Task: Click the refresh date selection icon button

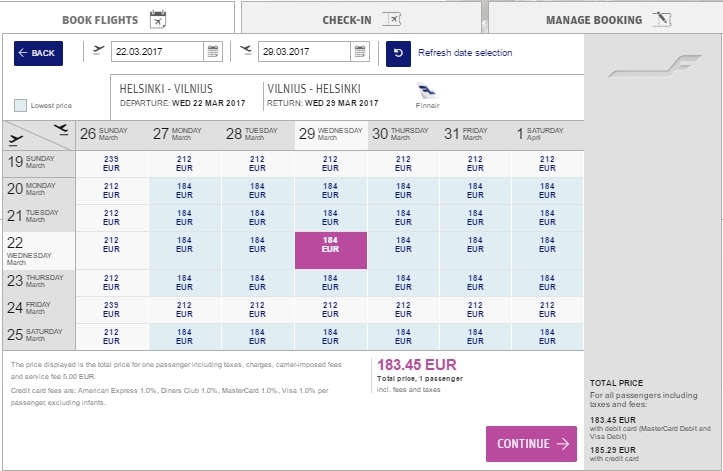Action: (x=398, y=53)
